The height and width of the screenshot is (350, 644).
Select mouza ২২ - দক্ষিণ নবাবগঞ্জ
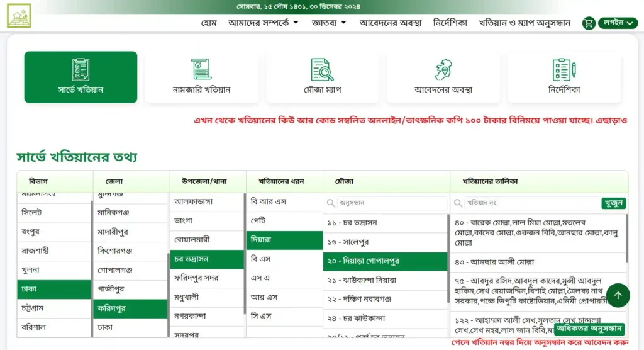click(x=386, y=300)
